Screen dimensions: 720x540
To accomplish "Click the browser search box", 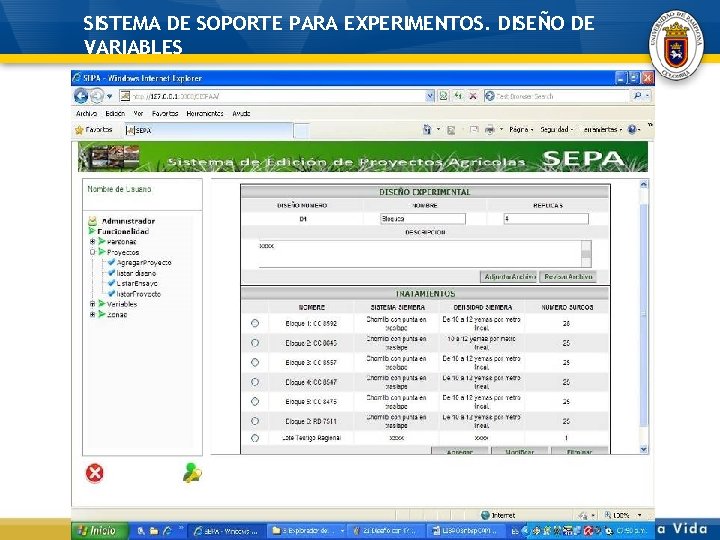I will click(x=557, y=96).
